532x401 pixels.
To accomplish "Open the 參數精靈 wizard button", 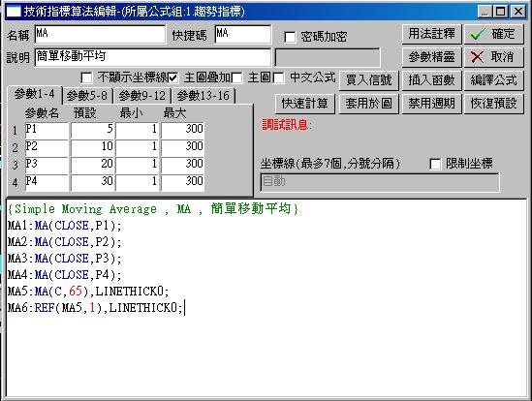I will [x=431, y=57].
